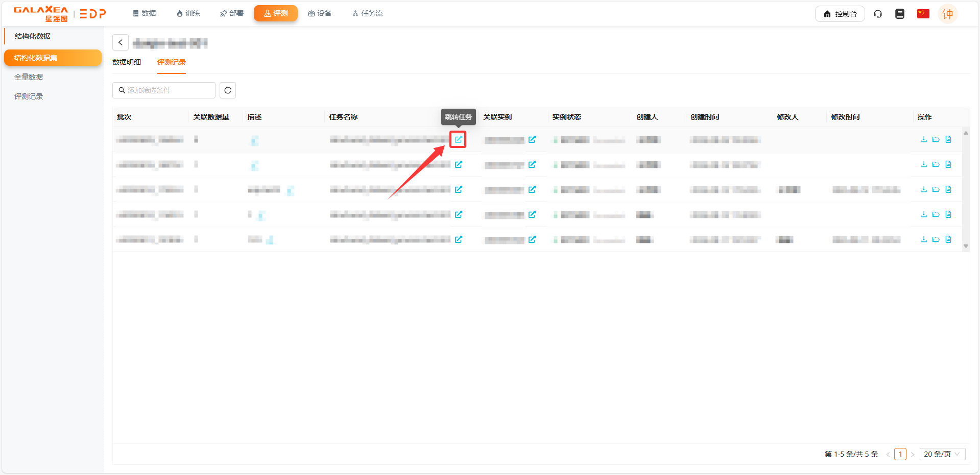
Task: Click the Chinese flag language switcher
Action: pos(923,14)
